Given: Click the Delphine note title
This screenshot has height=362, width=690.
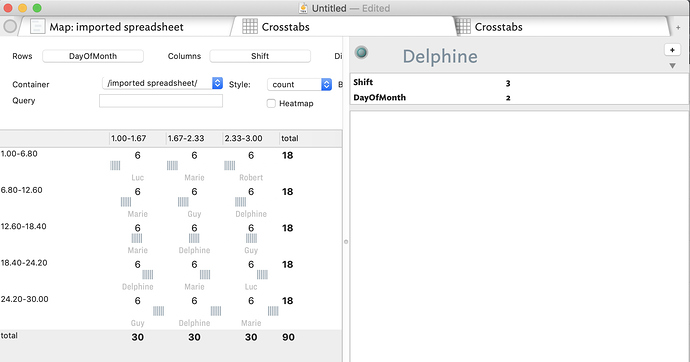Looking at the screenshot, I should point(440,56).
